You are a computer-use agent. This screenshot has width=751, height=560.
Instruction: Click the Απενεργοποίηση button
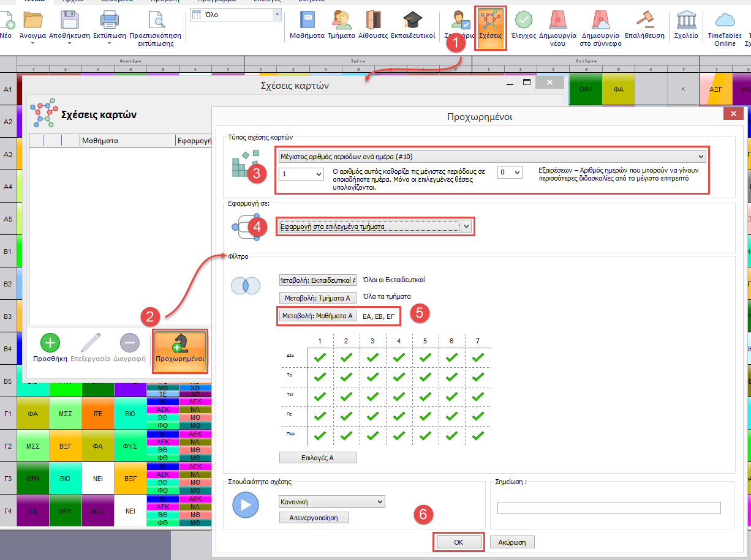pyautogui.click(x=314, y=518)
